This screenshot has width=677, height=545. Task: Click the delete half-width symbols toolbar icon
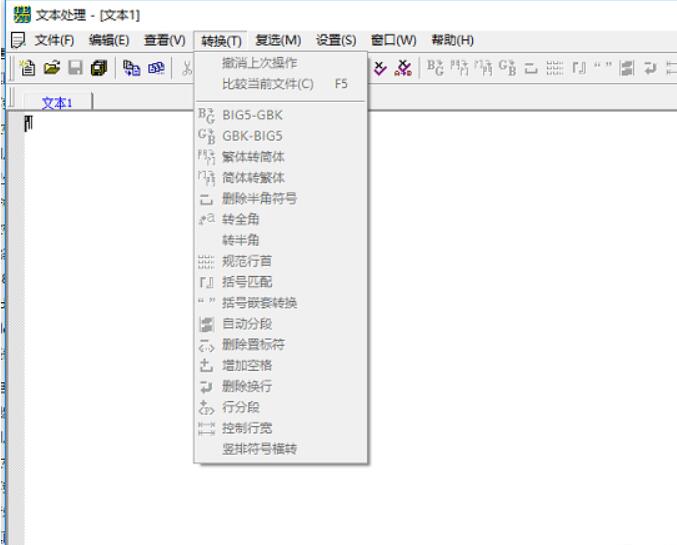(x=531, y=68)
